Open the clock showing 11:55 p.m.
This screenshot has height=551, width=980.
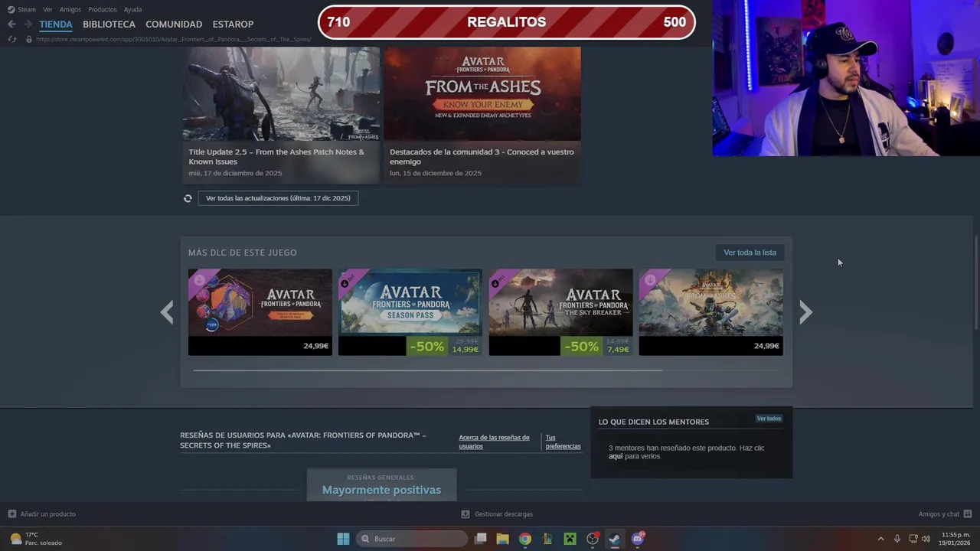click(955, 539)
